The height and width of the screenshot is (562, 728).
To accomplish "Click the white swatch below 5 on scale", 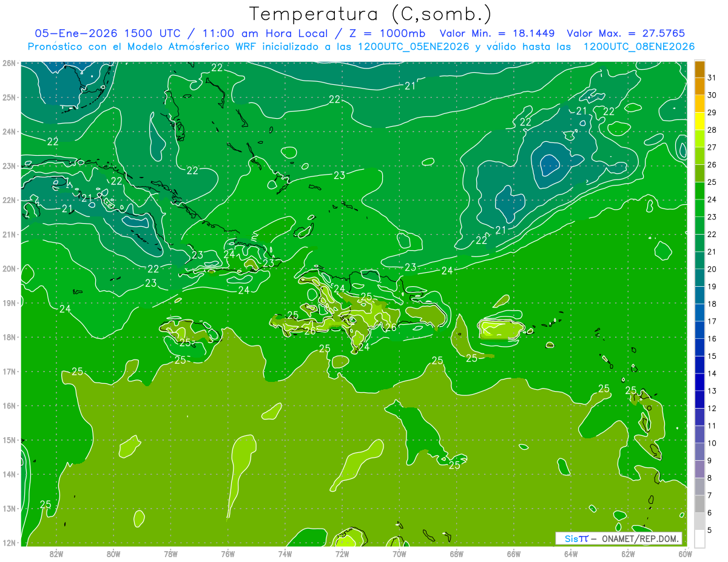I will click(700, 539).
